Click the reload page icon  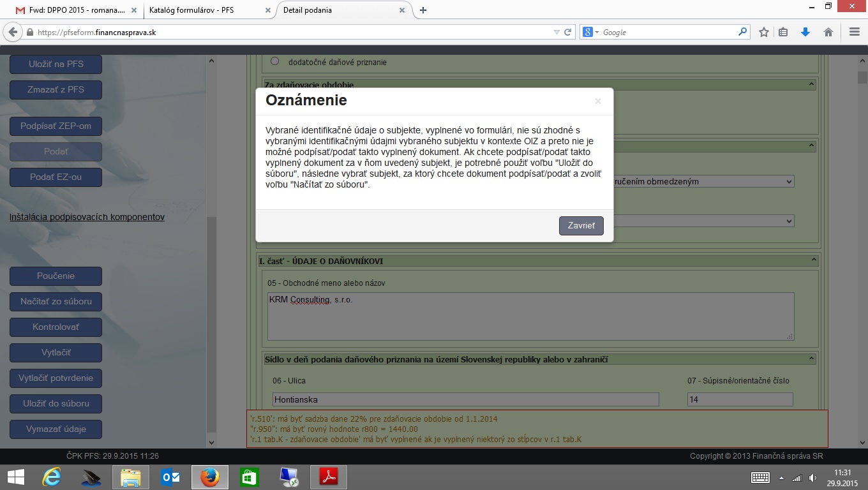click(x=567, y=32)
